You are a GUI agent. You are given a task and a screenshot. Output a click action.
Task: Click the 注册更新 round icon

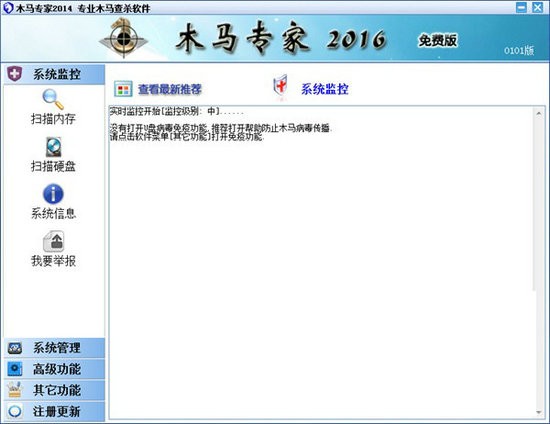15,411
